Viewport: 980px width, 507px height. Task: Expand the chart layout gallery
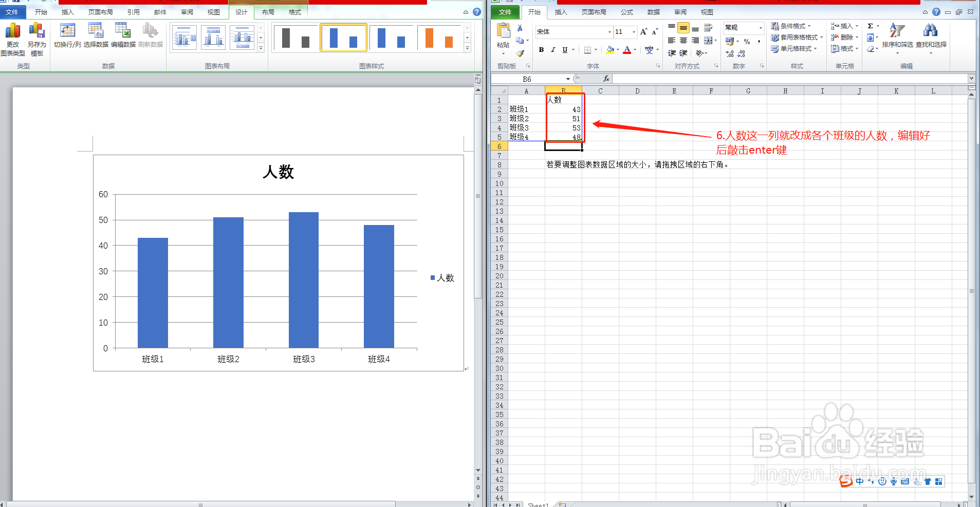tap(261, 48)
